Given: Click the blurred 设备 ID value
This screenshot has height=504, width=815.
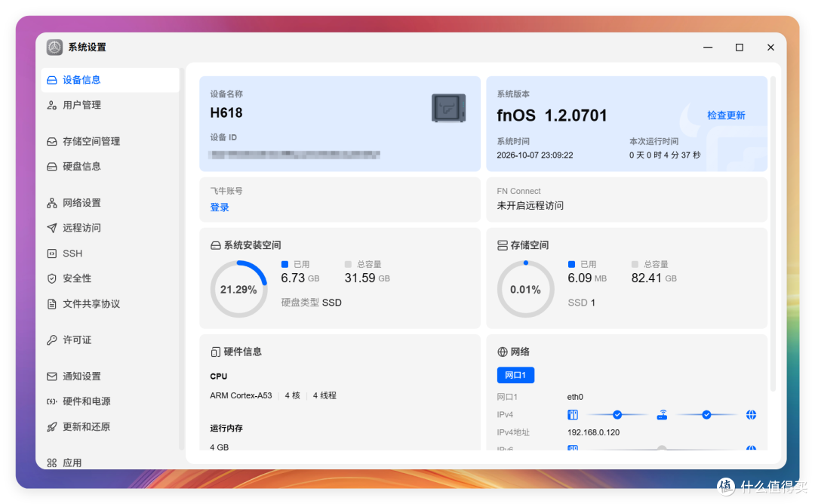Looking at the screenshot, I should (295, 155).
